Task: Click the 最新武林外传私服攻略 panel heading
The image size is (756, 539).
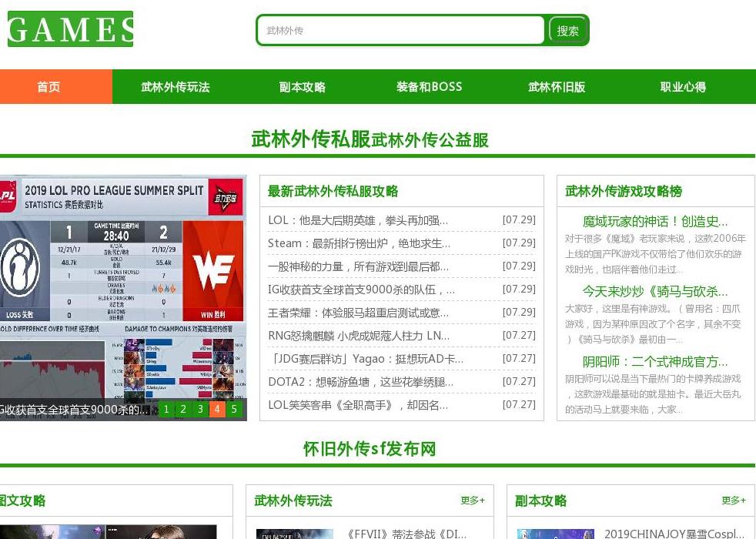Action: click(333, 192)
